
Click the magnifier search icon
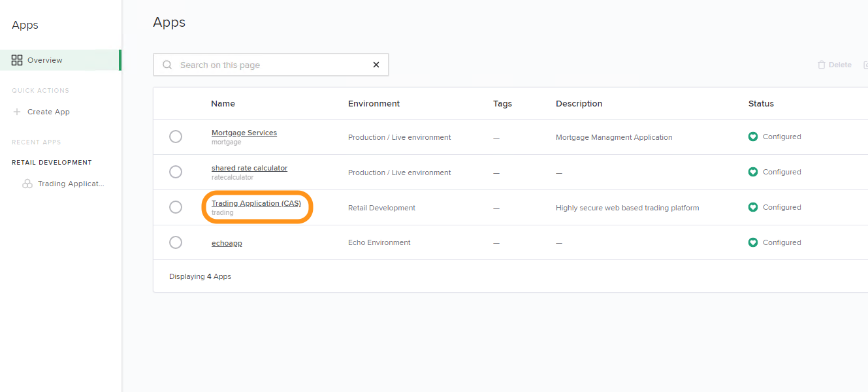click(x=167, y=65)
